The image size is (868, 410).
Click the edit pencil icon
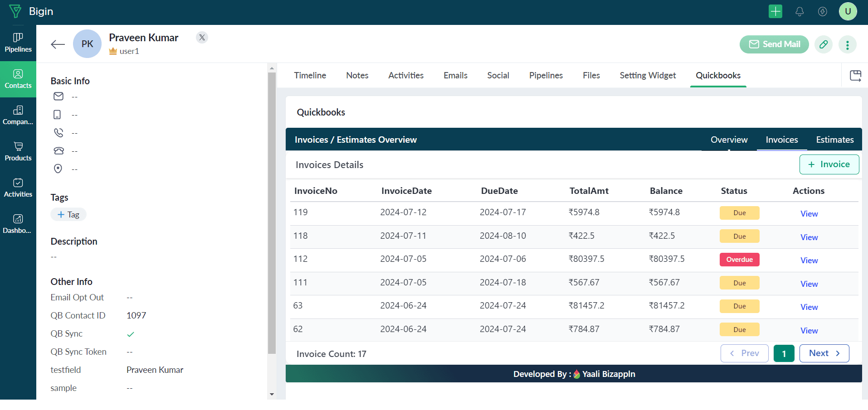tap(824, 44)
